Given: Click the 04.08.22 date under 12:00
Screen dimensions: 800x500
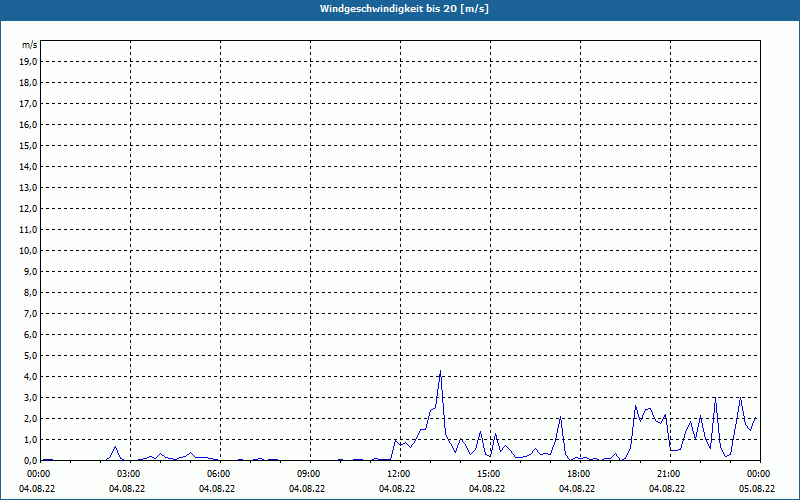Looking at the screenshot, I should [397, 489].
